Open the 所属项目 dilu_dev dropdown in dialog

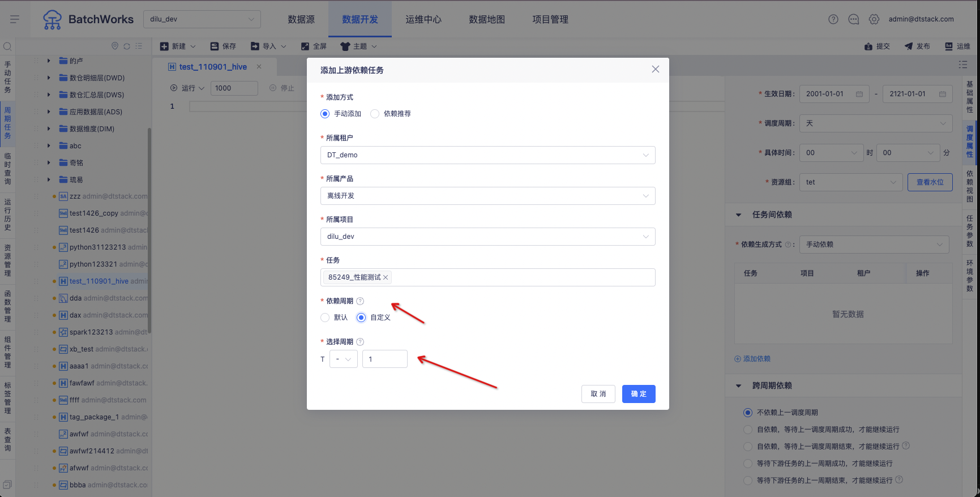coord(488,237)
